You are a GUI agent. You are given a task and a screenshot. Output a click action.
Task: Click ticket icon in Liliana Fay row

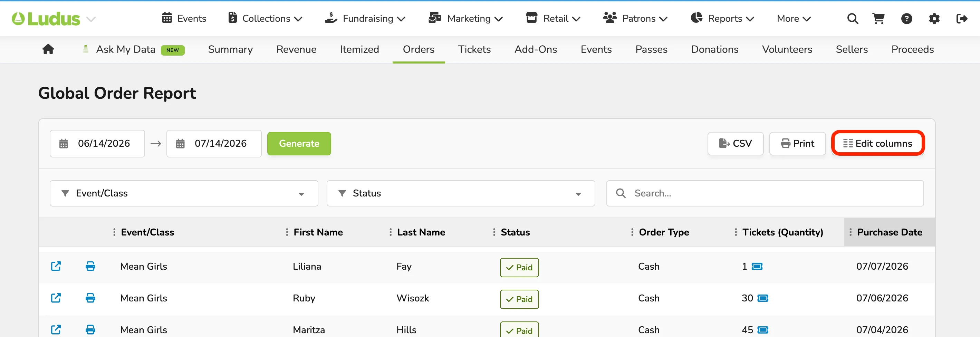pos(757,266)
